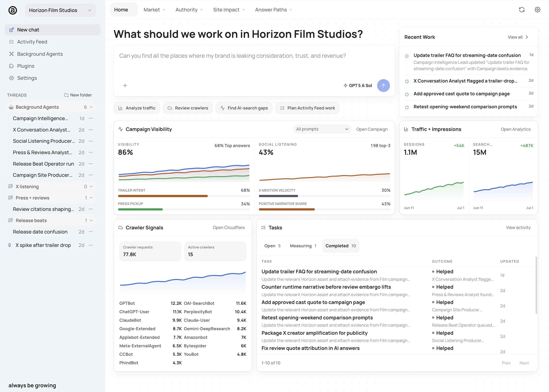Screen dimensions: 549x392
Task: Click Plan Activity Feed work button
Action: click(307, 108)
